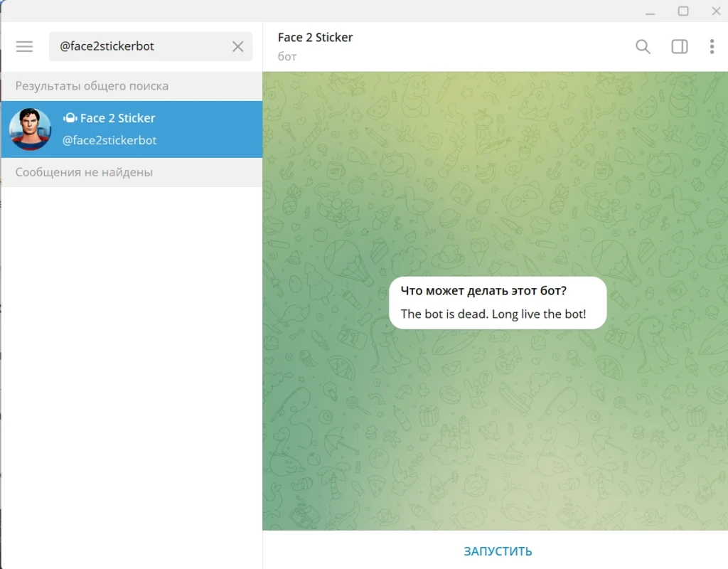Click the @face2stickerbot username in result
This screenshot has width=728, height=569.
tap(109, 140)
